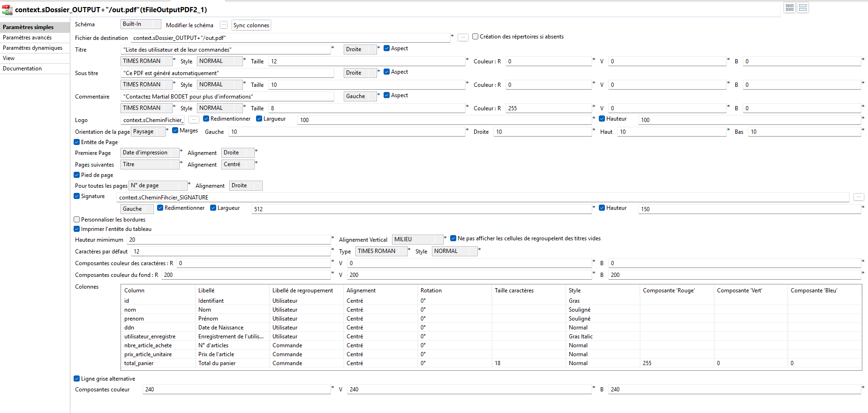
Task: Open Premiere Page Date d'impression dropdown
Action: [x=150, y=153]
